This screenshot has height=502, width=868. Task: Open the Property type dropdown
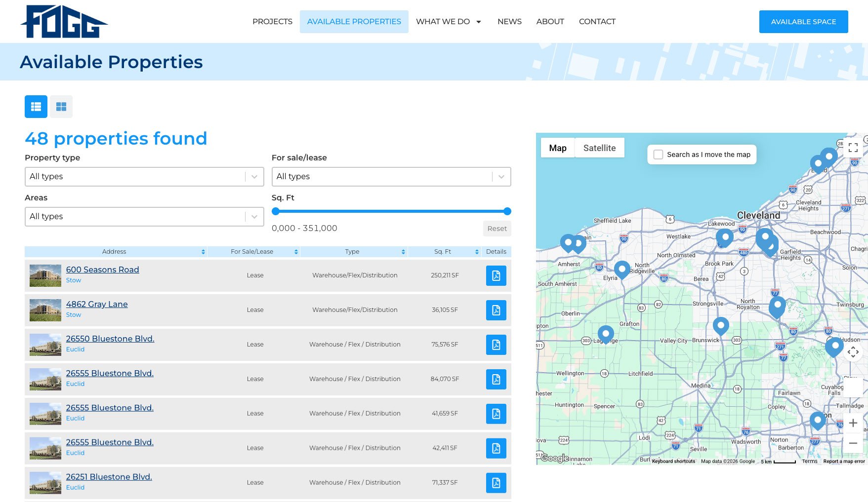pyautogui.click(x=144, y=176)
